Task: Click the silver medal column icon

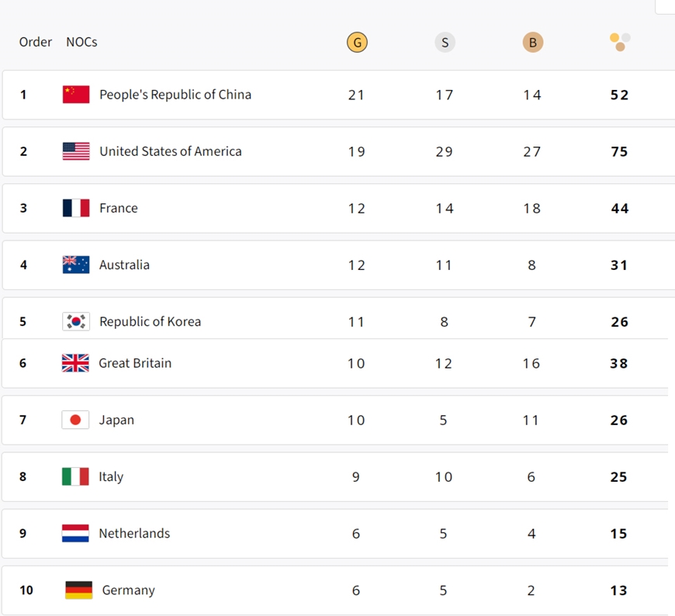Action: pos(445,43)
